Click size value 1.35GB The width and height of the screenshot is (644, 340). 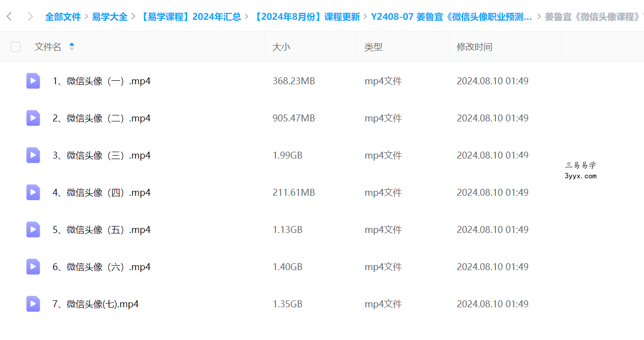point(287,304)
